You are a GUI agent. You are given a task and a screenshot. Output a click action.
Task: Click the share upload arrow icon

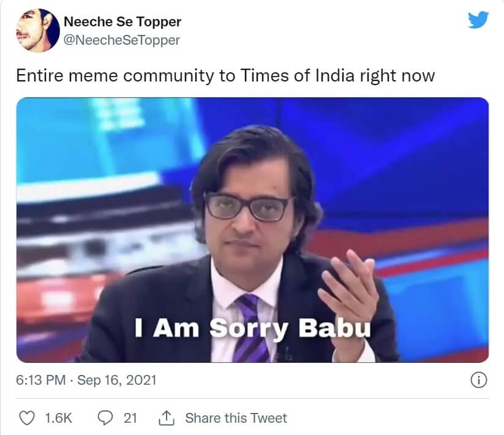coord(166,418)
